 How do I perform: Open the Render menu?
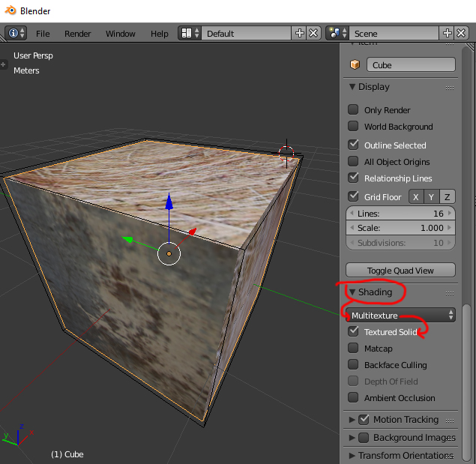(78, 34)
